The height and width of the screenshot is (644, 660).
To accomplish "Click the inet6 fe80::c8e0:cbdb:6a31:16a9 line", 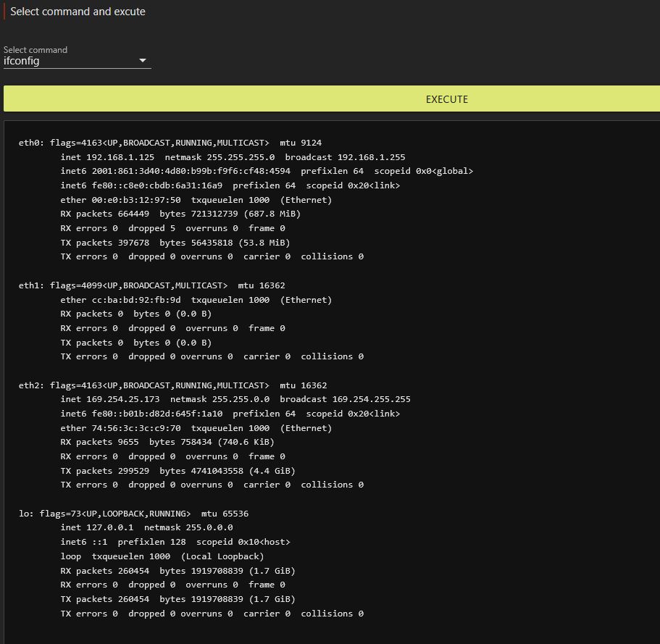I will click(x=230, y=185).
